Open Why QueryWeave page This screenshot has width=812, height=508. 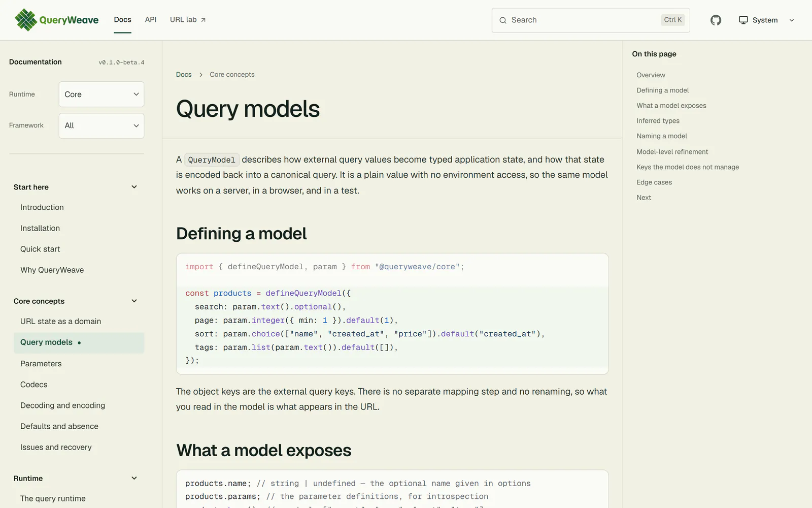click(52, 270)
